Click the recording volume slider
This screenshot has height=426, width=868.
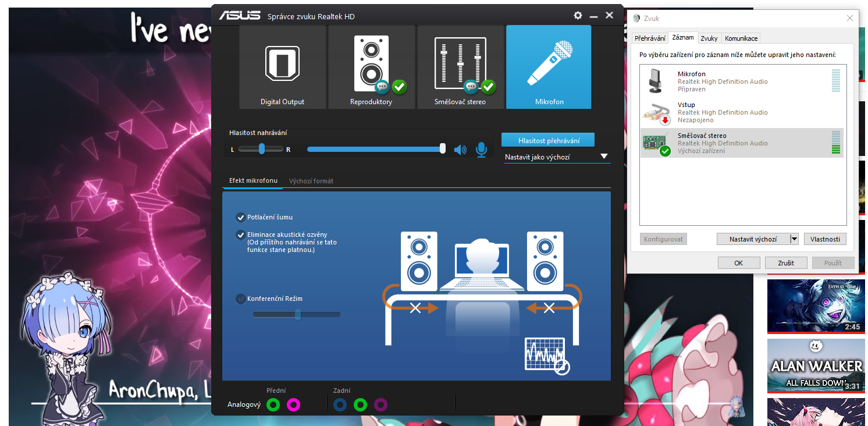pos(376,149)
